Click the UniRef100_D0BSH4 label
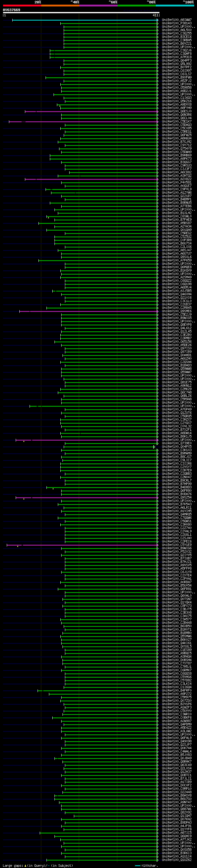The width and height of the screenshot is (197, 868). [x=177, y=660]
